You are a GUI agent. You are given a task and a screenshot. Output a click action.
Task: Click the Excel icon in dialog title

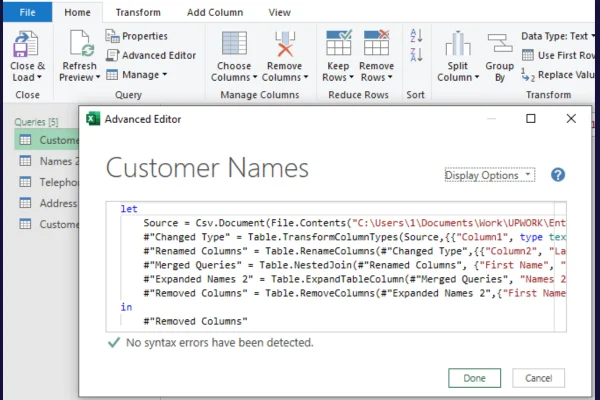(93, 119)
